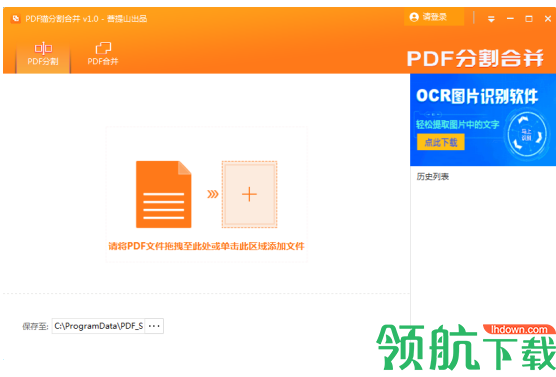Click the plus add-file box
The image size is (556, 377).
pos(249,194)
